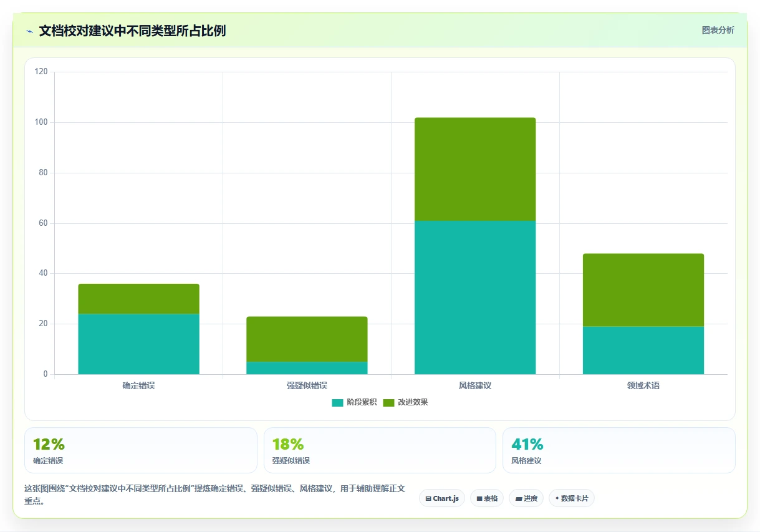Click the 强疑似错误 x-axis label
Screen dimensions: 760x532
pos(307,385)
